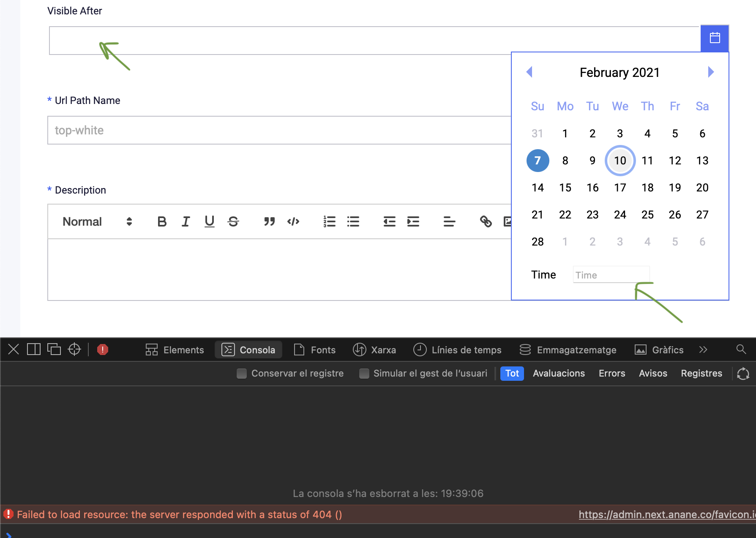Check "Simular el gest de l'usuari"

[364, 373]
